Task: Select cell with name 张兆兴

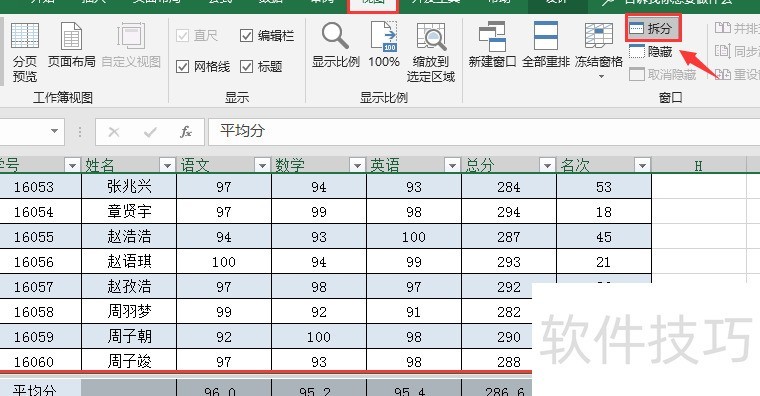Action: [129, 187]
